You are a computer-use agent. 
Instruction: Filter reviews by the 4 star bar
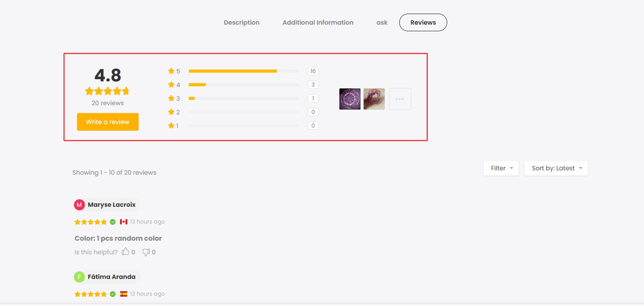click(244, 84)
